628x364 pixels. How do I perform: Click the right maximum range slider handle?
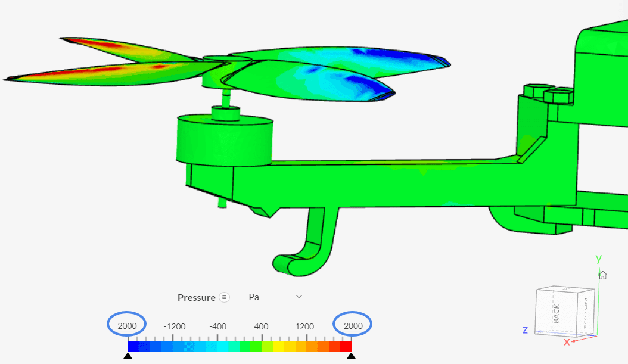(351, 356)
